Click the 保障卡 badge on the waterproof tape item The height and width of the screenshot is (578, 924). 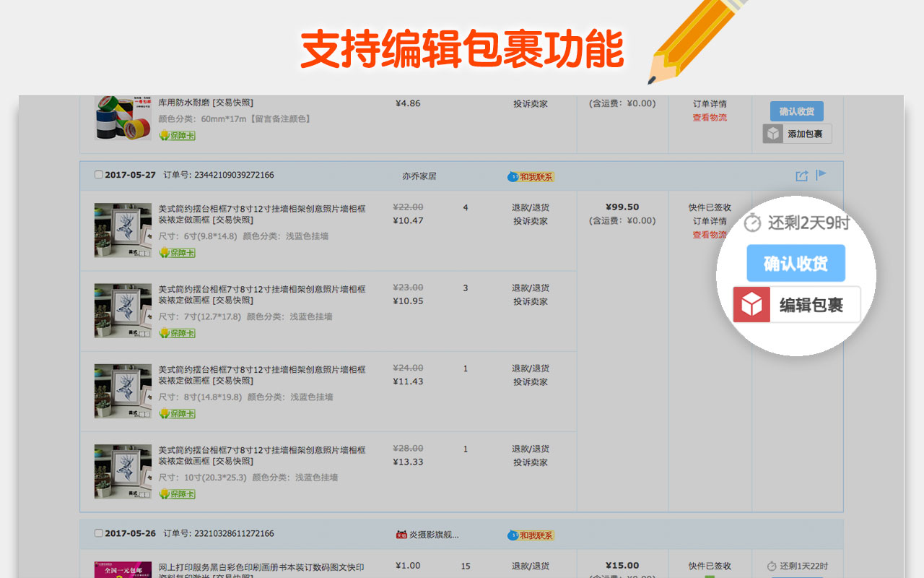[x=176, y=136]
